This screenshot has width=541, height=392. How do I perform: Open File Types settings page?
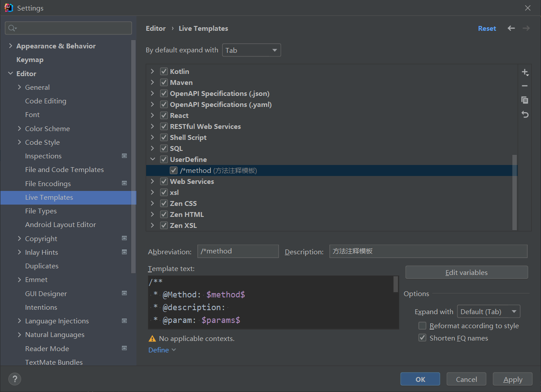[41, 211]
